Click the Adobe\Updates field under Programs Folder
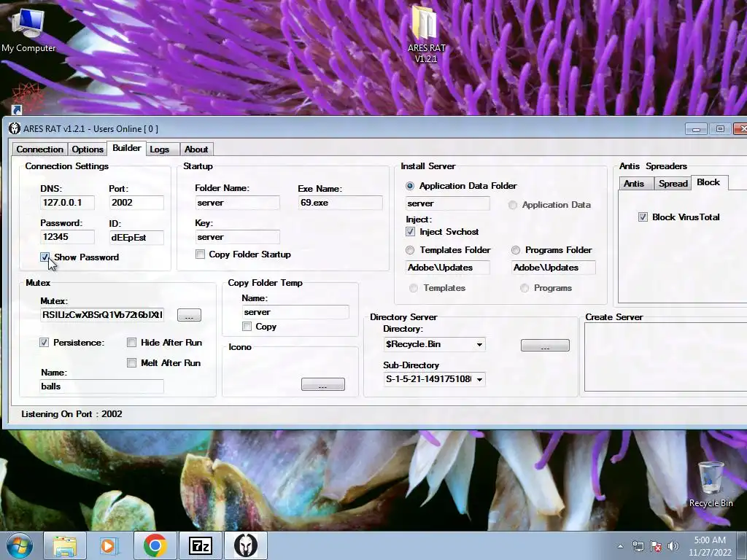The height and width of the screenshot is (560, 747). coord(554,268)
